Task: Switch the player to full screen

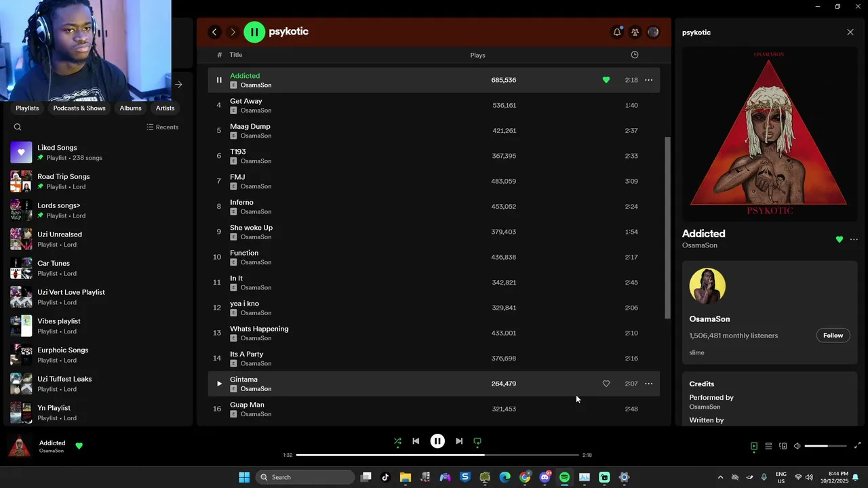Action: pos(857,446)
